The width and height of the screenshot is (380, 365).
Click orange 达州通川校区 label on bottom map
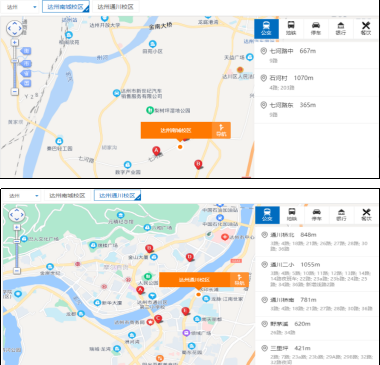tap(195, 280)
